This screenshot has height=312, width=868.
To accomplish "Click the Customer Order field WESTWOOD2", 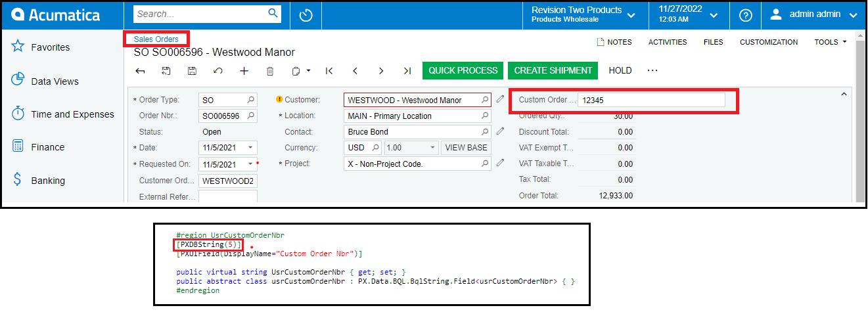I will pos(228,181).
